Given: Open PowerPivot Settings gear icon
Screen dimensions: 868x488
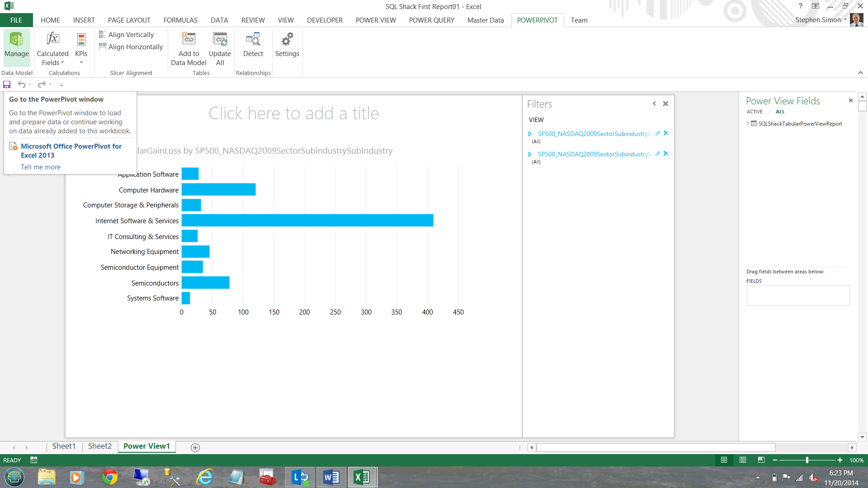Looking at the screenshot, I should pyautogui.click(x=287, y=40).
